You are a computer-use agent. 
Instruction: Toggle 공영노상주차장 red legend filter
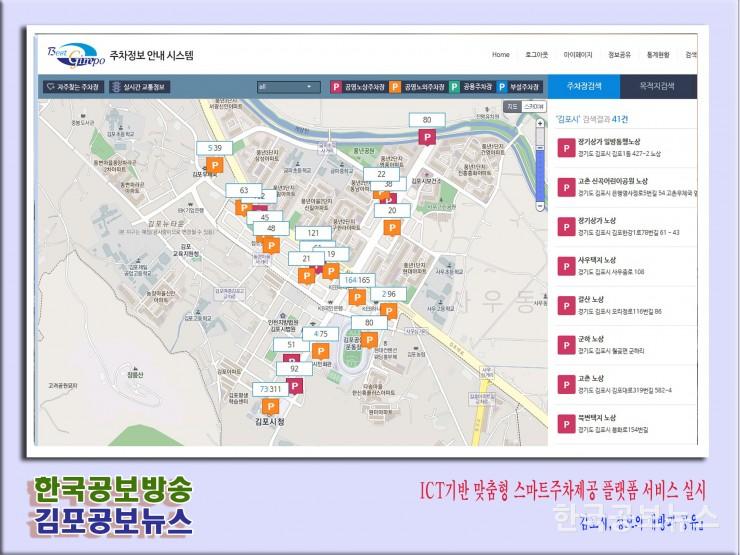[358, 87]
